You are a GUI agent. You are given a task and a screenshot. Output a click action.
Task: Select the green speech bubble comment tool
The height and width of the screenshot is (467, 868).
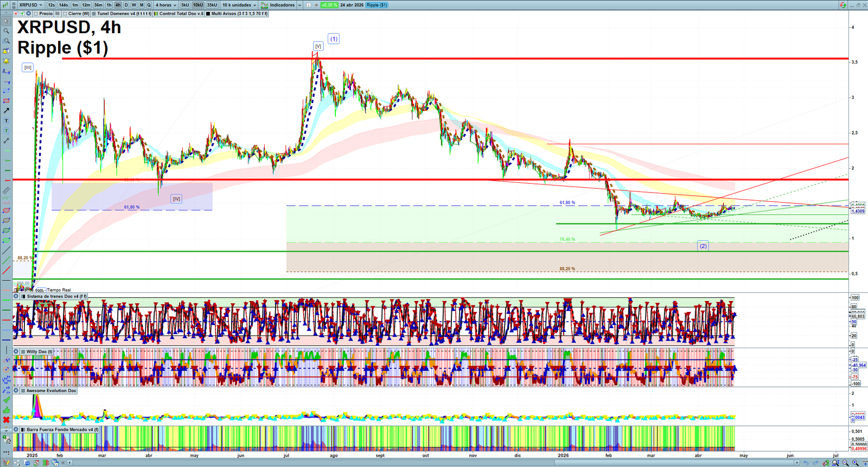(7, 131)
